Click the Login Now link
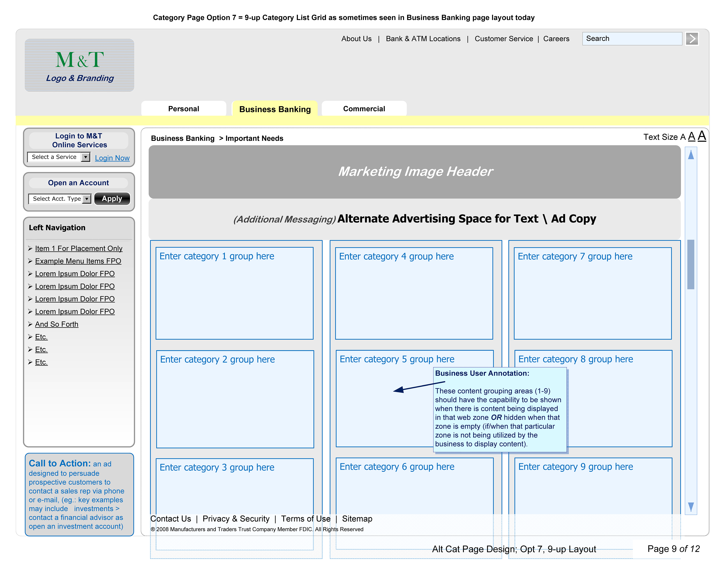Screen dimensions: 728x562 (112, 158)
